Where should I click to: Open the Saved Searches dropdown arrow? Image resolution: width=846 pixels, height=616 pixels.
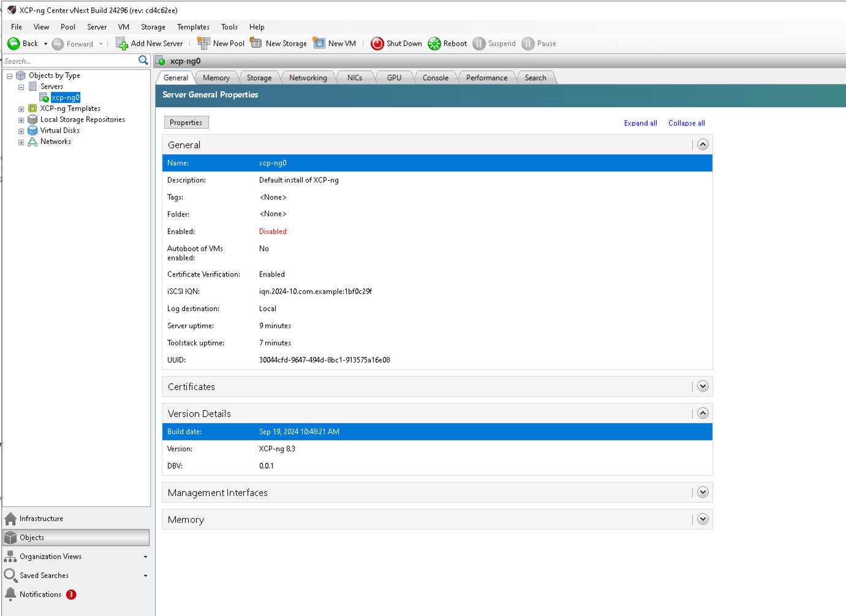pyautogui.click(x=145, y=576)
